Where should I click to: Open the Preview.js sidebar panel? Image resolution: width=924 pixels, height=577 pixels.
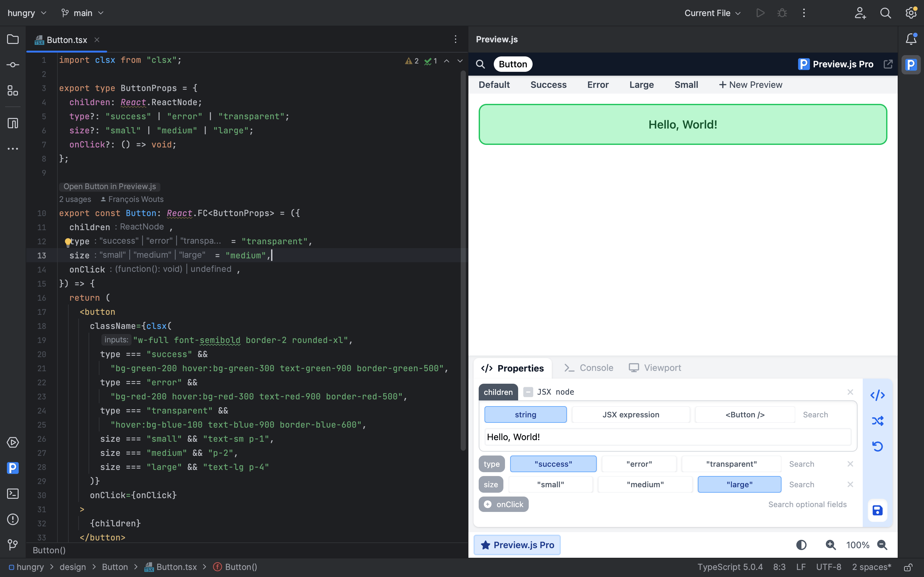(x=13, y=468)
